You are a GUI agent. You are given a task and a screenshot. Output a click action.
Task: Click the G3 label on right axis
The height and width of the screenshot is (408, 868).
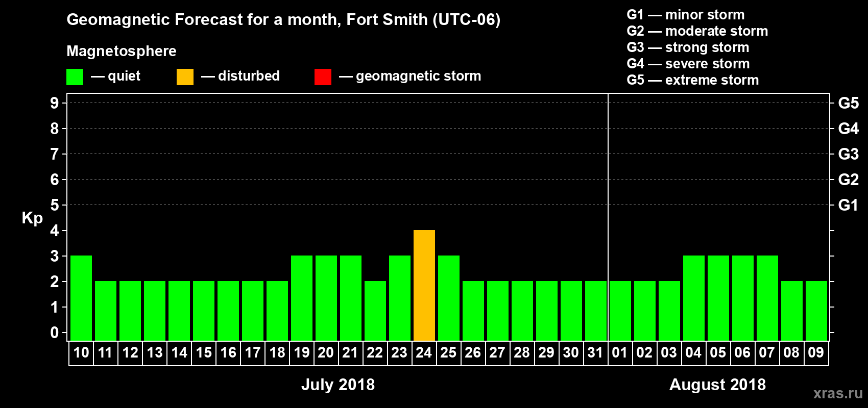848,154
